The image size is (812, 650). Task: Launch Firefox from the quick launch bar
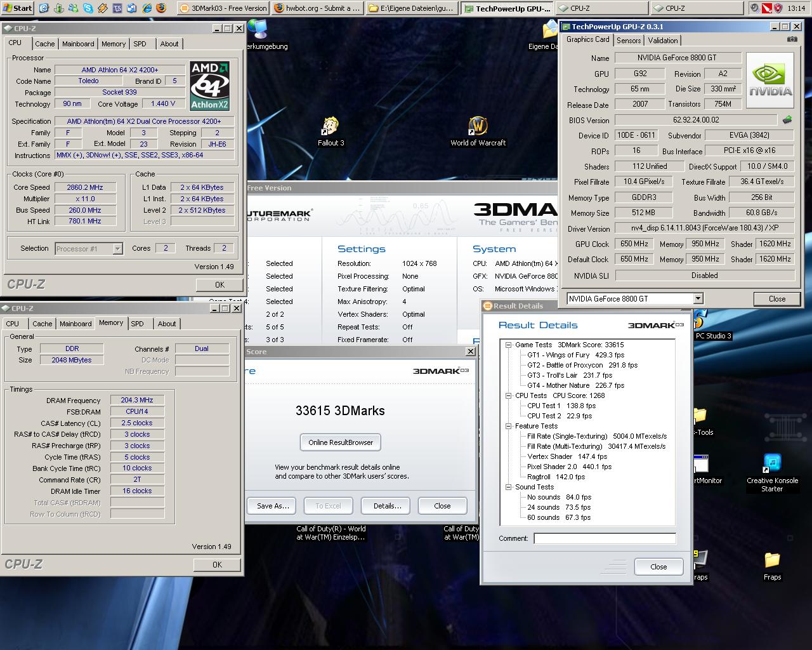point(161,8)
